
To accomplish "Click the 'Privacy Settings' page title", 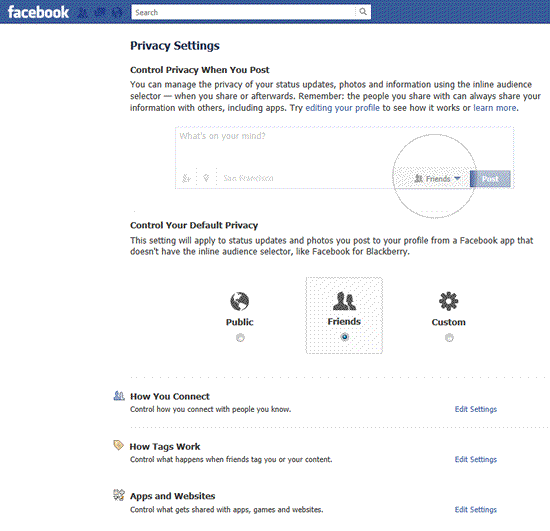I will (175, 46).
